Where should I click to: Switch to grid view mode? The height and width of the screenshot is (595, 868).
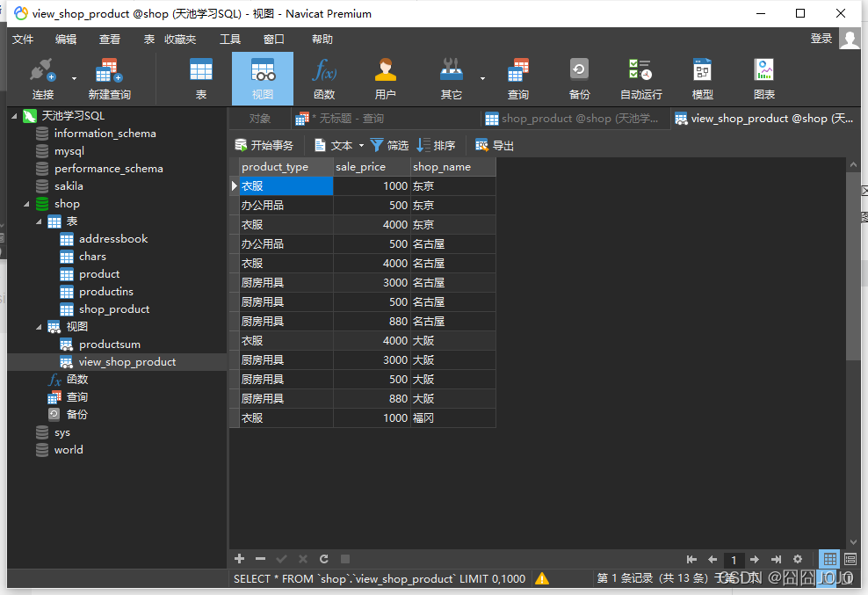[830, 559]
